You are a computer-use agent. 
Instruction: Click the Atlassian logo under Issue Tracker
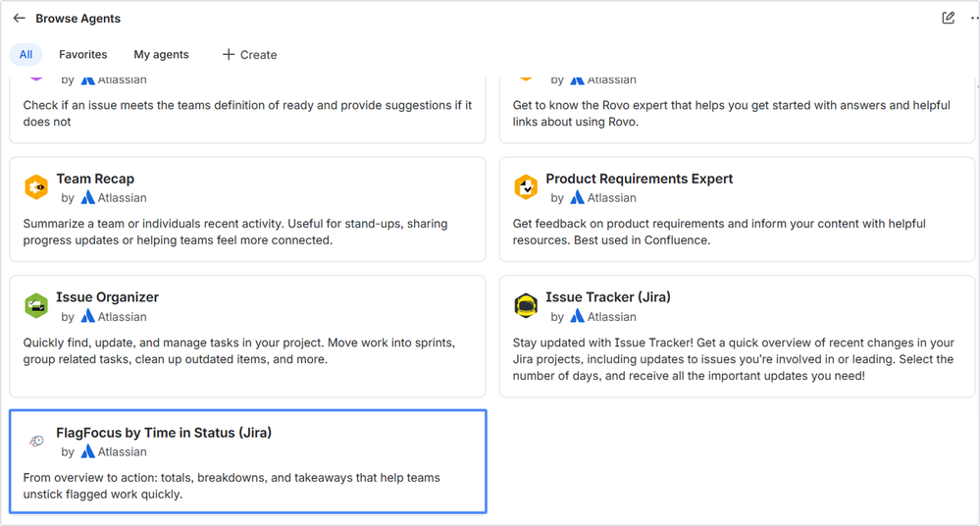click(x=577, y=316)
